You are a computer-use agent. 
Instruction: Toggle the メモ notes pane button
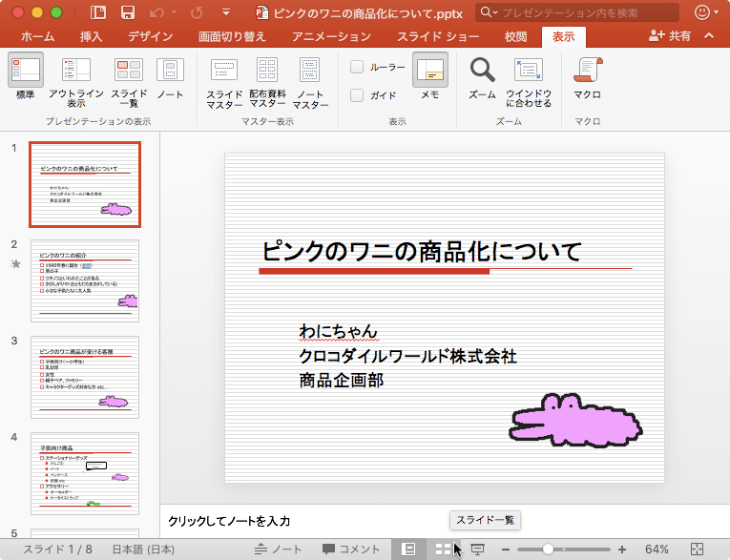(x=429, y=72)
